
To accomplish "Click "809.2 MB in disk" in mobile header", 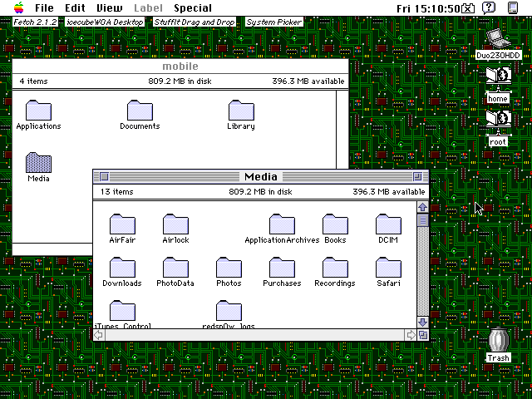I will (180, 81).
